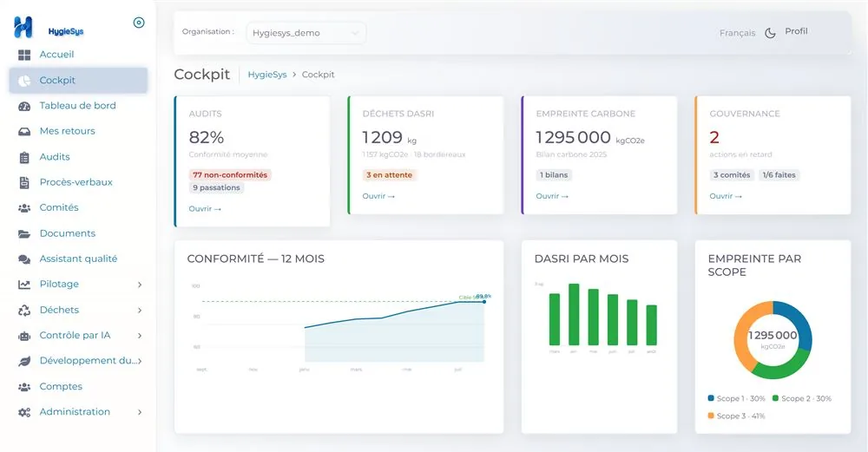The image size is (868, 452).
Task: Click the Scope 3 orange legend swatch
Action: (x=711, y=416)
